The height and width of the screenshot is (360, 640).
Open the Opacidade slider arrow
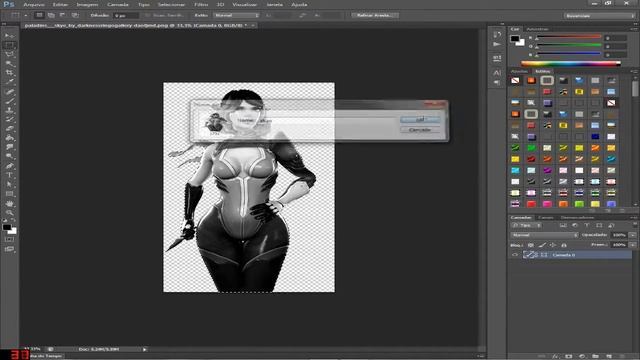pyautogui.click(x=633, y=235)
